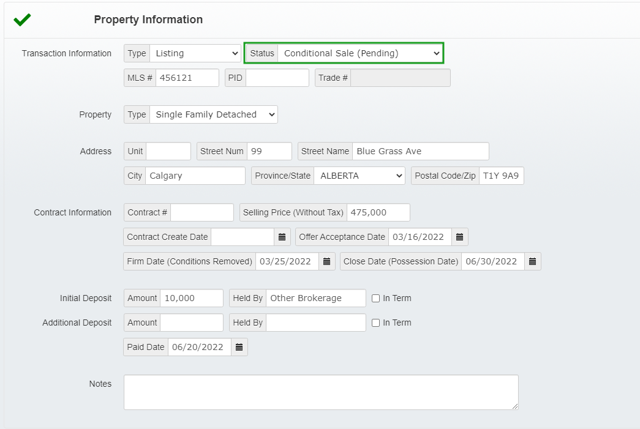Screen dimensions: 640x429
Task: Expand the Transaction Type dropdown showing Listing
Action: point(195,53)
